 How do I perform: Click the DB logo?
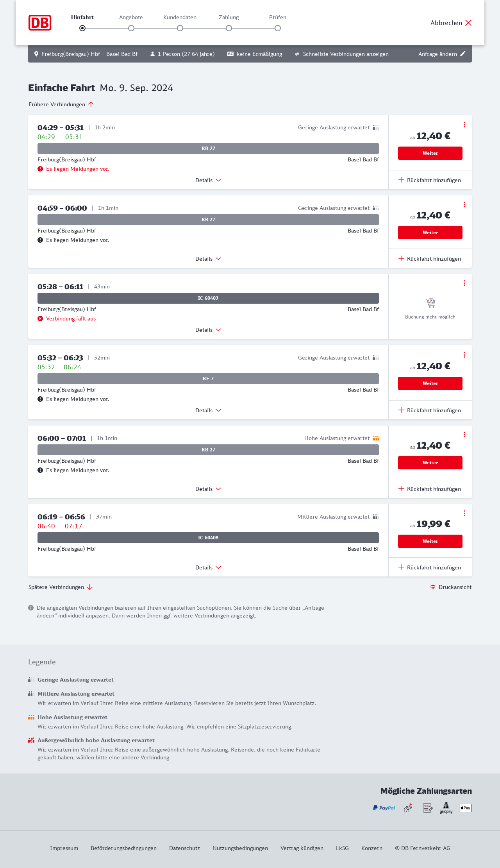[x=40, y=23]
